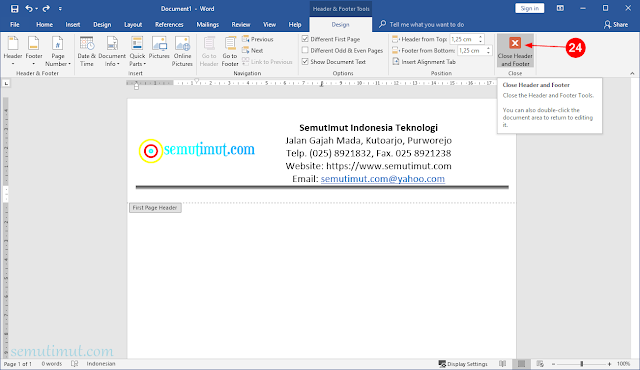Open Display Settings
The height and width of the screenshot is (370, 640).
[x=463, y=364]
